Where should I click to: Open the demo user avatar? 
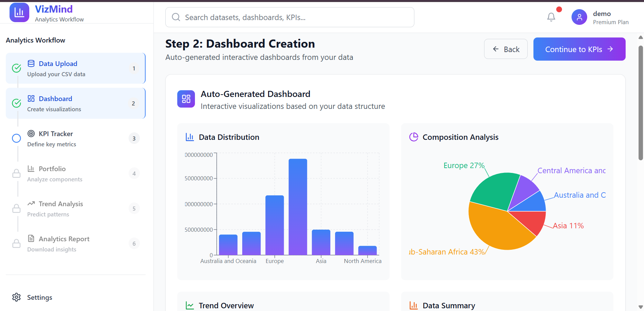coord(579,17)
